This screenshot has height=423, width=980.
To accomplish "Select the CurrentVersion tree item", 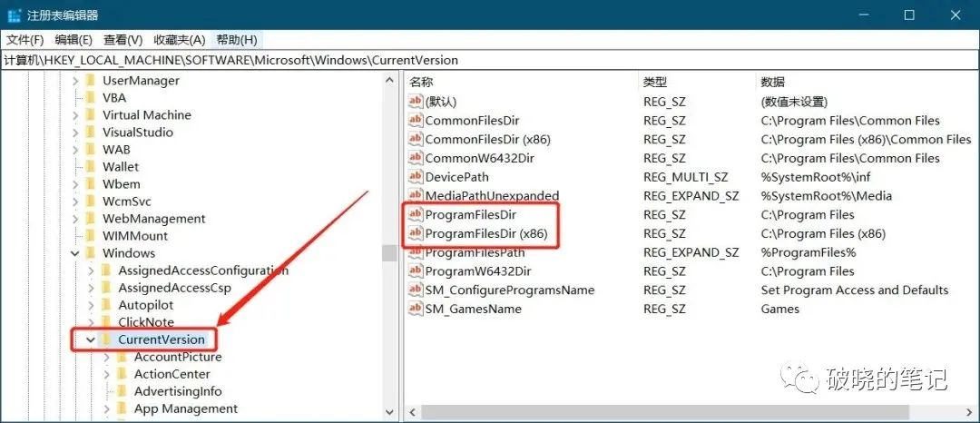I will [x=162, y=339].
